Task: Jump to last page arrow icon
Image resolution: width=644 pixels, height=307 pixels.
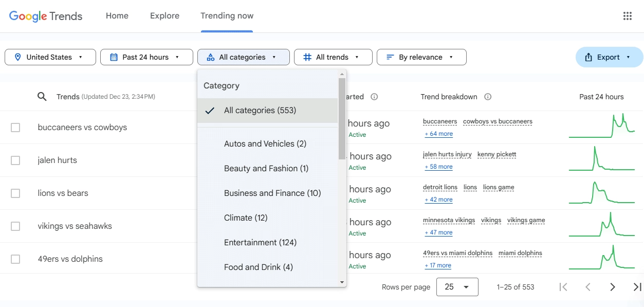Action: pos(637,287)
